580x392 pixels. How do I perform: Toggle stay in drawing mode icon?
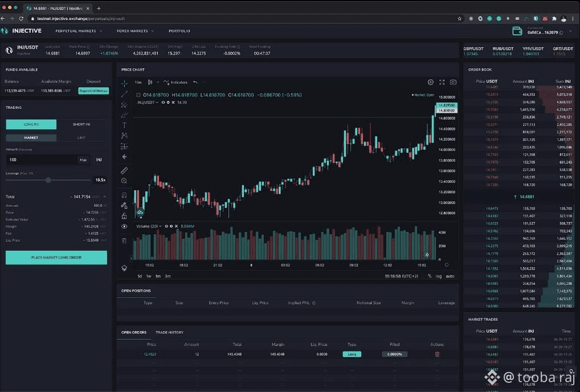tap(124, 205)
